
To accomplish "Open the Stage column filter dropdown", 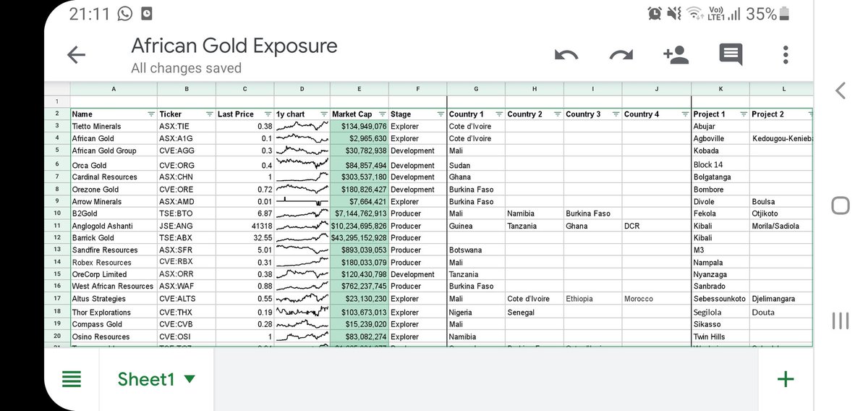I will click(x=441, y=114).
